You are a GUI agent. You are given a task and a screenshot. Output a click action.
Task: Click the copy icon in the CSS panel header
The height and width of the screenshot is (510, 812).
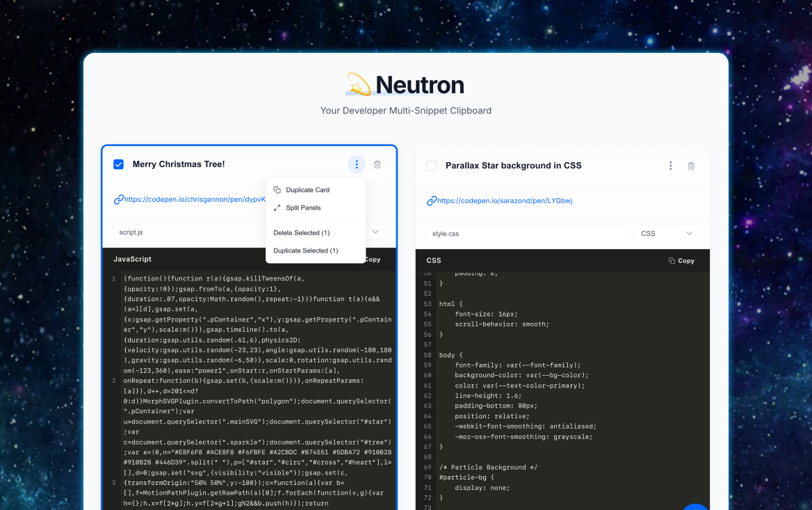[x=672, y=261]
